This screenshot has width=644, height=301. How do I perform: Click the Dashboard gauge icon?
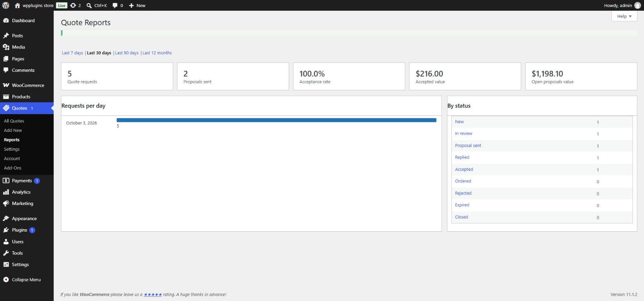(x=6, y=21)
